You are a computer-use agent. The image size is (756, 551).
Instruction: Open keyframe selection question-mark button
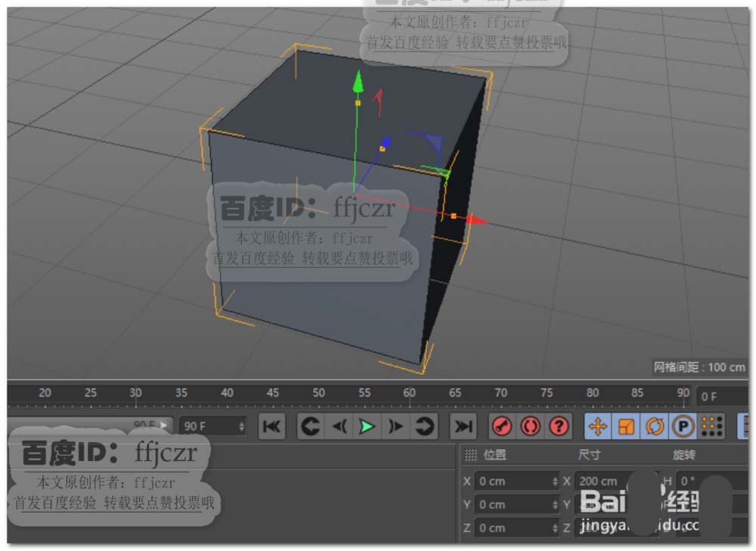(x=559, y=426)
